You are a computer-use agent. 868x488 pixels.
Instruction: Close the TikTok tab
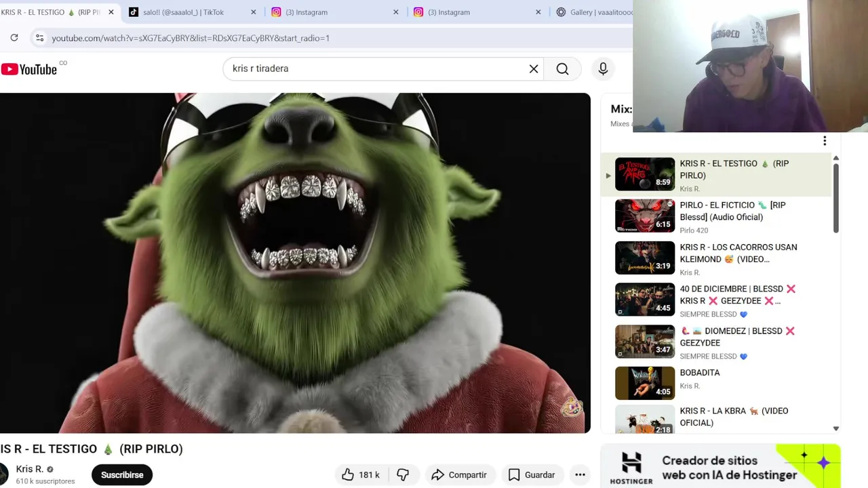click(x=254, y=12)
